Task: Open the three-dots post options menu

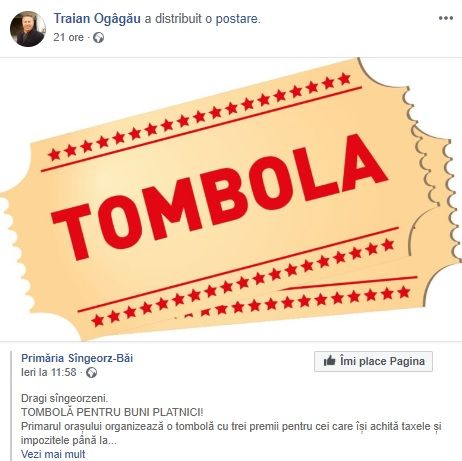Action: pos(446,18)
